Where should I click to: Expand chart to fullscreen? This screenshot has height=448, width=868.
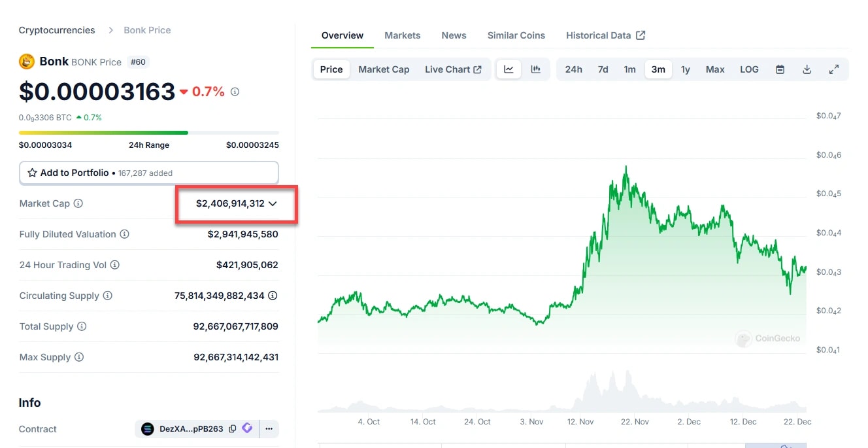tap(834, 69)
